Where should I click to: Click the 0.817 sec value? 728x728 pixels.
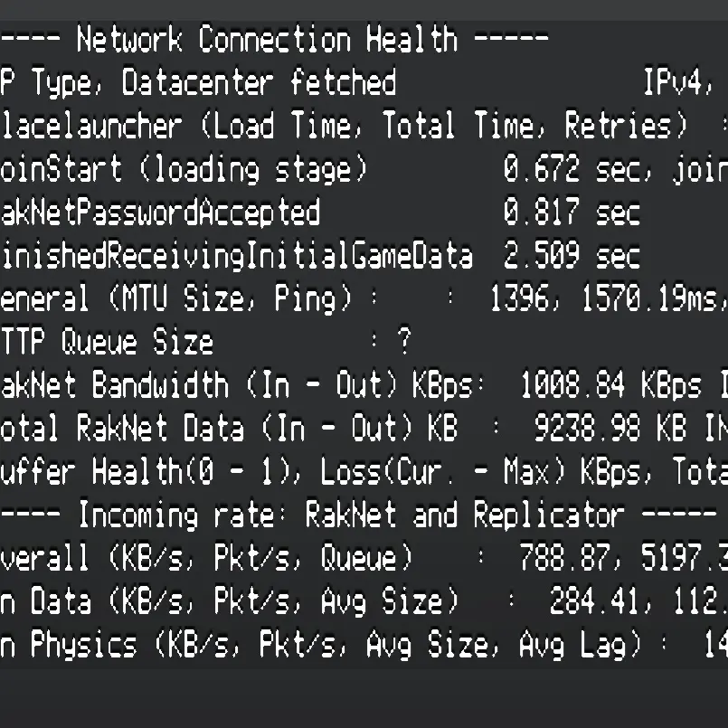coord(572,212)
